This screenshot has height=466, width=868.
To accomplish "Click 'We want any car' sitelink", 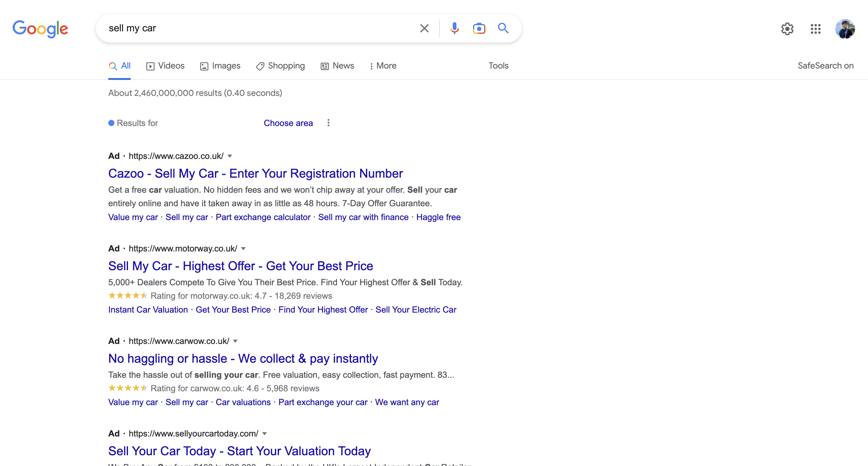I will point(407,403).
